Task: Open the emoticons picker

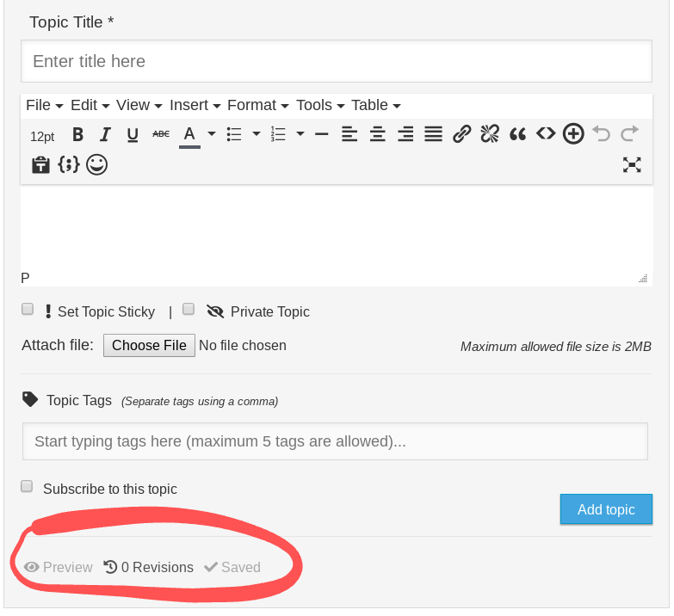Action: point(96,165)
